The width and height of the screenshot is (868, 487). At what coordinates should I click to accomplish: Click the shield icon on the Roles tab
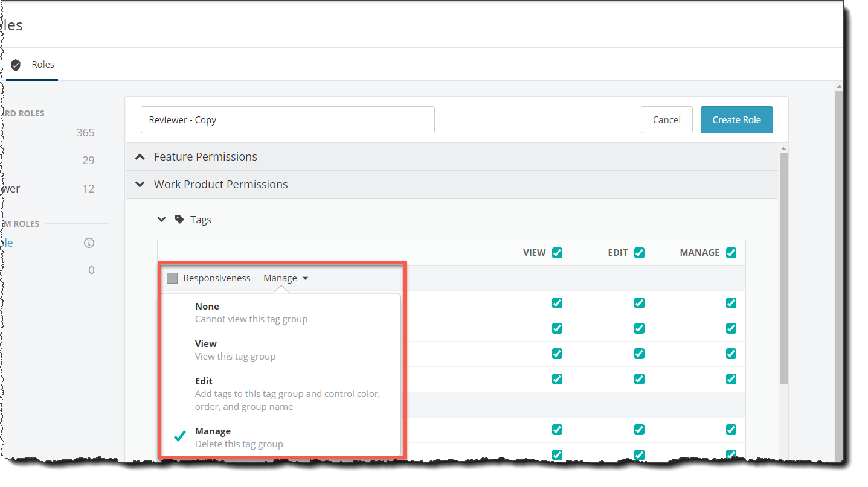[x=16, y=65]
